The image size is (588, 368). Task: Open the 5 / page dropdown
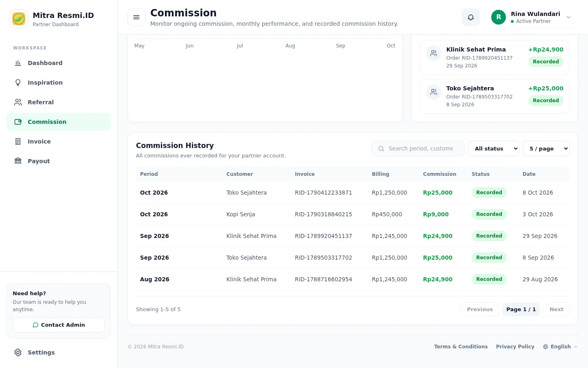[x=546, y=148]
